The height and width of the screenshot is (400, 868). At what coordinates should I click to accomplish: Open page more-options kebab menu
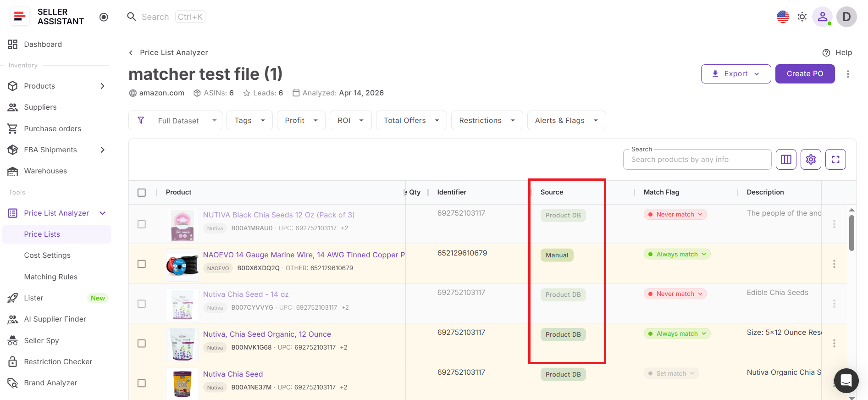tap(848, 74)
